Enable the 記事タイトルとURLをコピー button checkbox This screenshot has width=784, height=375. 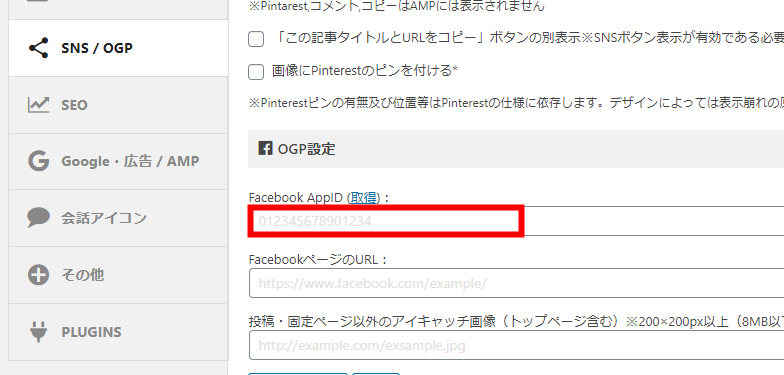pos(256,39)
